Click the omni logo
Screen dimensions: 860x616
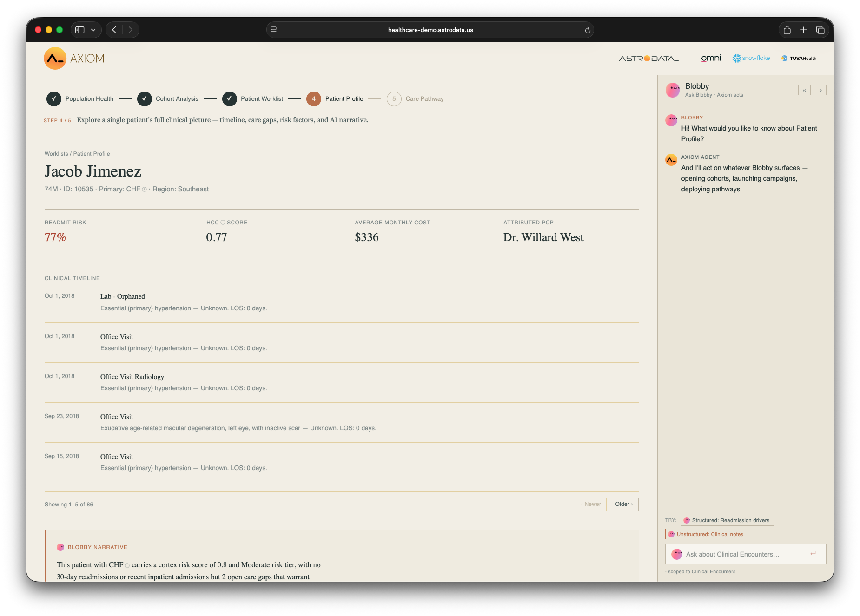(x=711, y=58)
